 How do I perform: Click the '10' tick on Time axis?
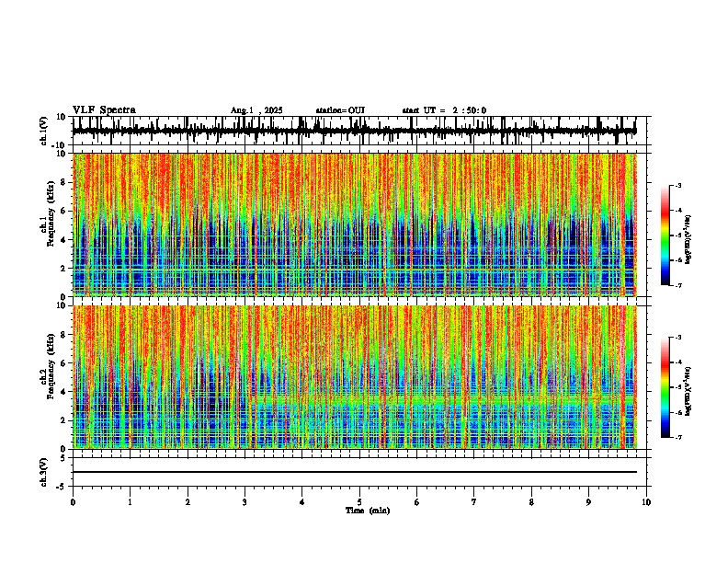point(646,502)
